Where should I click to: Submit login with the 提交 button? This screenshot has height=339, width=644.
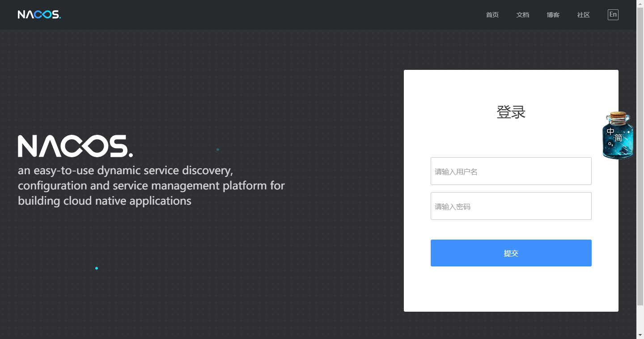tap(511, 253)
